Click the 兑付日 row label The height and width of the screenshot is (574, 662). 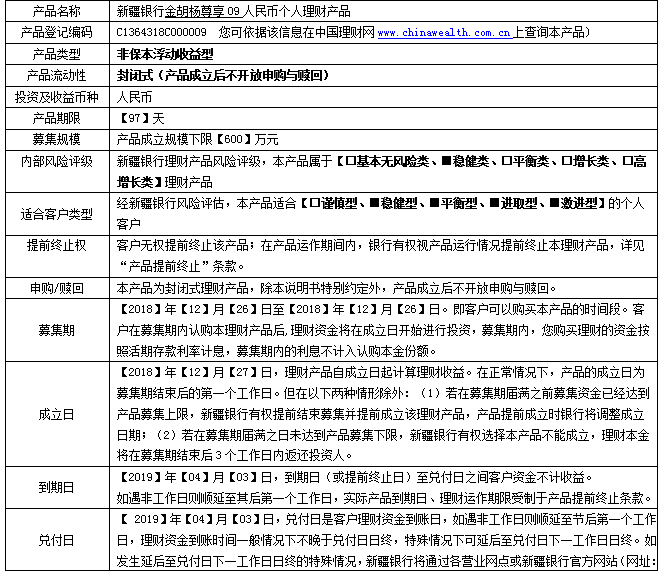pos(57,540)
